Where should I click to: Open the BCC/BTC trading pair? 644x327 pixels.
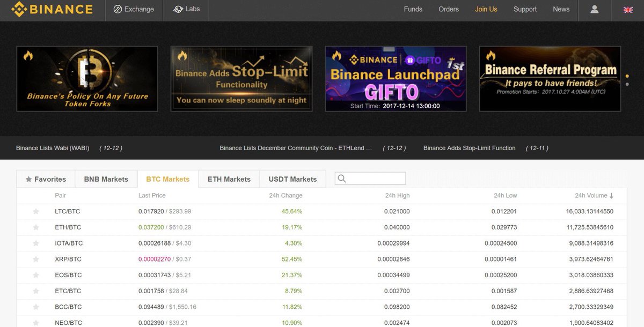68,307
